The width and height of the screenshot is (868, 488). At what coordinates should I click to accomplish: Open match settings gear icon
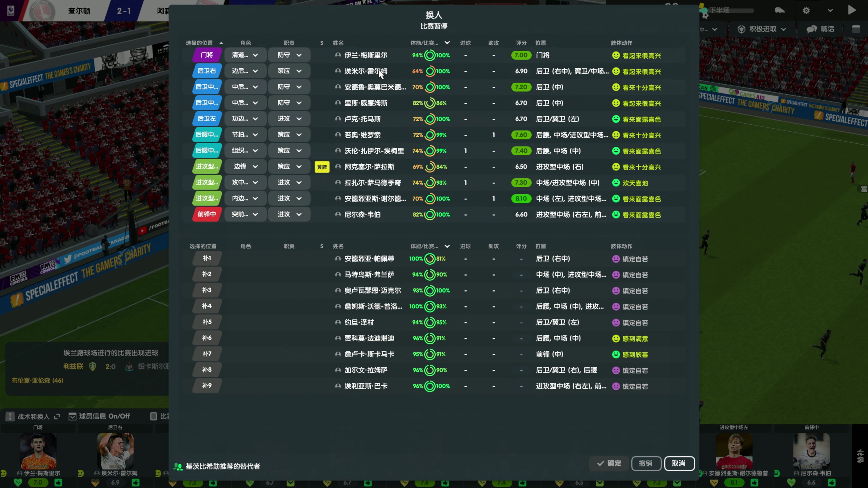806,11
